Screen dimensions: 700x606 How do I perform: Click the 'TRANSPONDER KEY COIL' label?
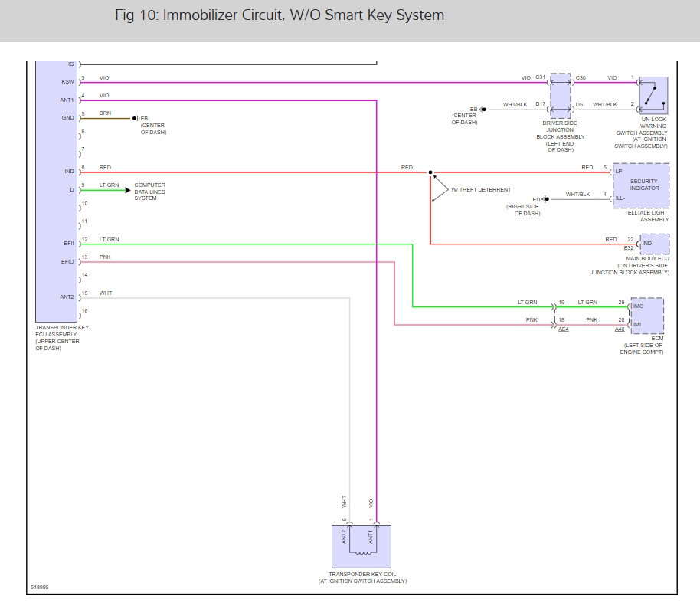click(362, 575)
